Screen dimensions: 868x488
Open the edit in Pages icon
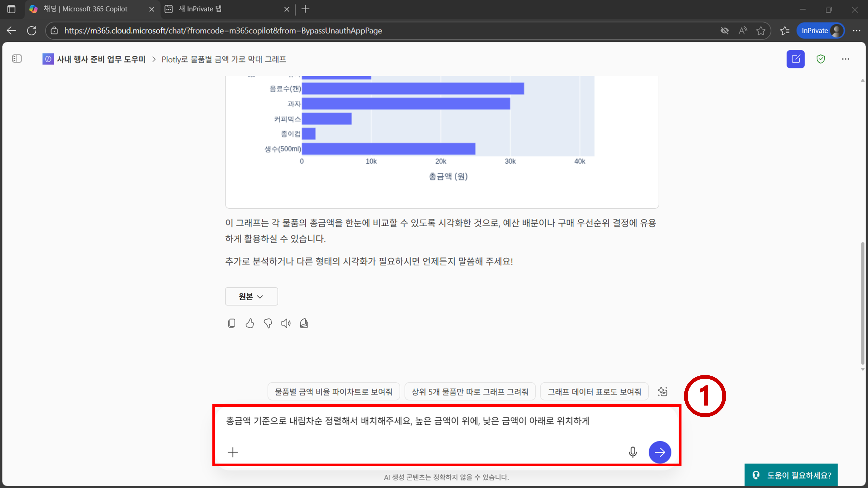[x=304, y=323]
